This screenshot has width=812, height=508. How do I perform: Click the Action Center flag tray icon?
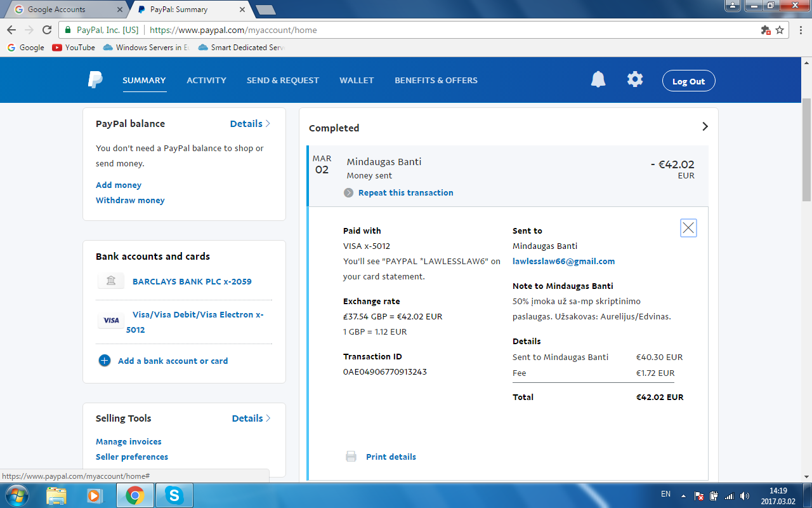(x=699, y=496)
